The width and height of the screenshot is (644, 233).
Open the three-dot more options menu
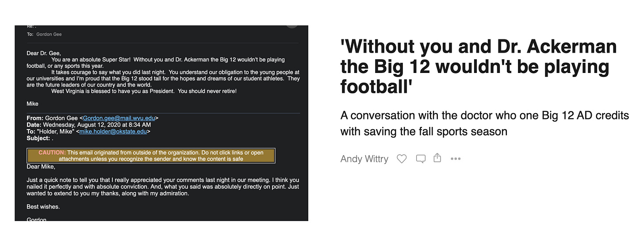tap(456, 159)
